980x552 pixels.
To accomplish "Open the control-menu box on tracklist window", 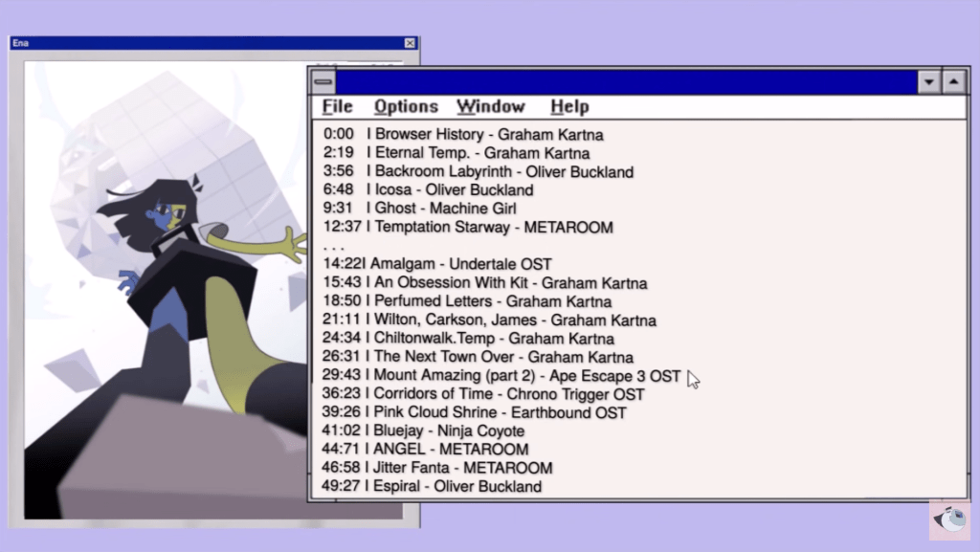I will (x=323, y=82).
